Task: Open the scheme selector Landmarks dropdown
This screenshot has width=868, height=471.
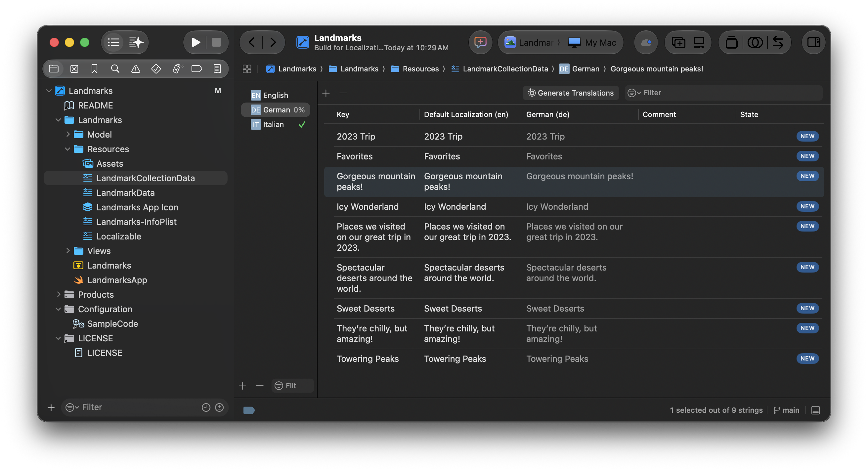Action: tap(529, 42)
